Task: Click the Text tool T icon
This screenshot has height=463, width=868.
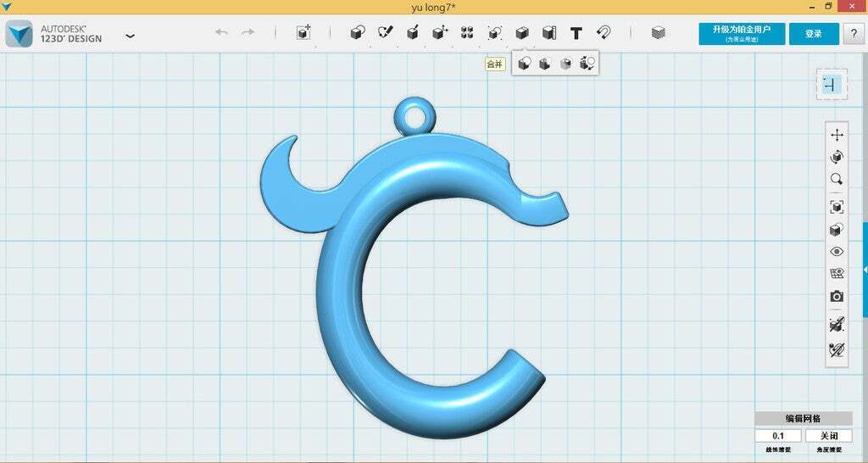Action: point(576,33)
